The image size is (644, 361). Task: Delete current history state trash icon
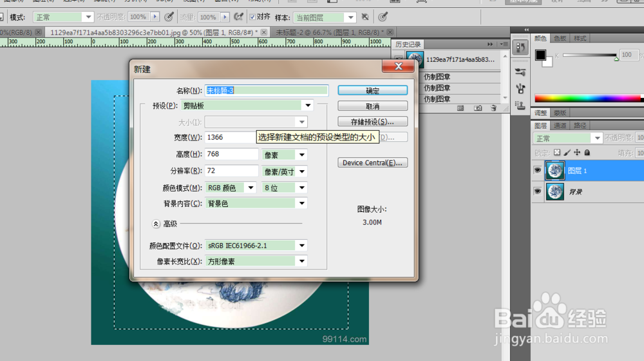pos(494,108)
